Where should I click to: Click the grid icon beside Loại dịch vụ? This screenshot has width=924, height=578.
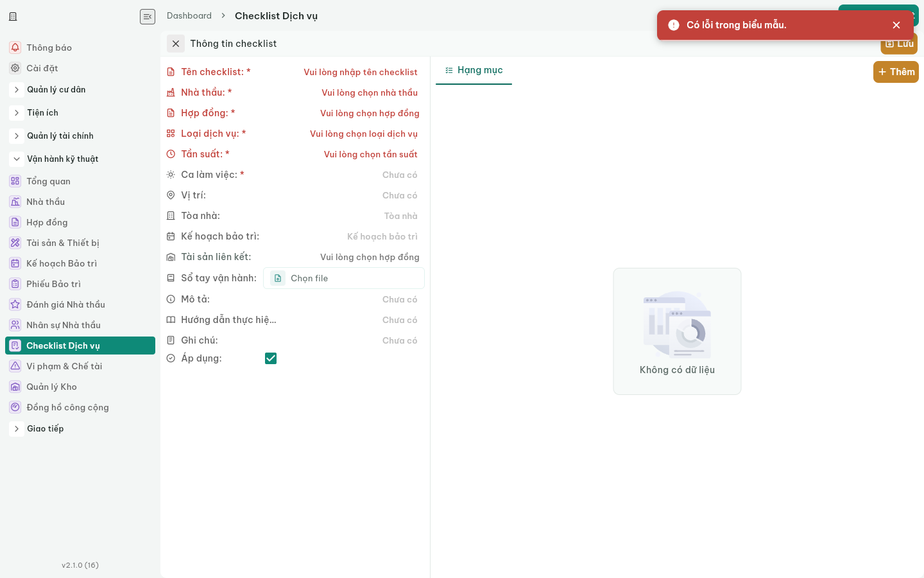click(171, 134)
